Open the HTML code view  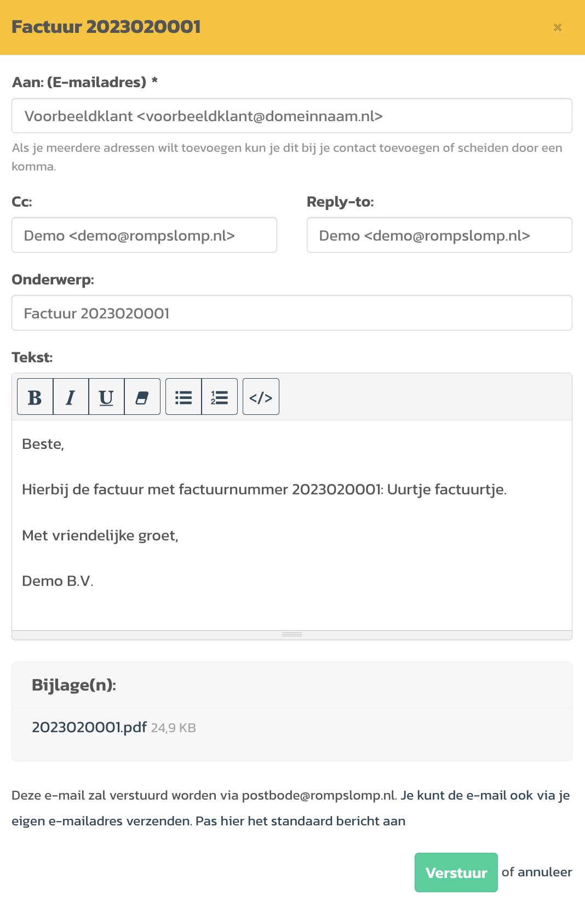coord(261,397)
